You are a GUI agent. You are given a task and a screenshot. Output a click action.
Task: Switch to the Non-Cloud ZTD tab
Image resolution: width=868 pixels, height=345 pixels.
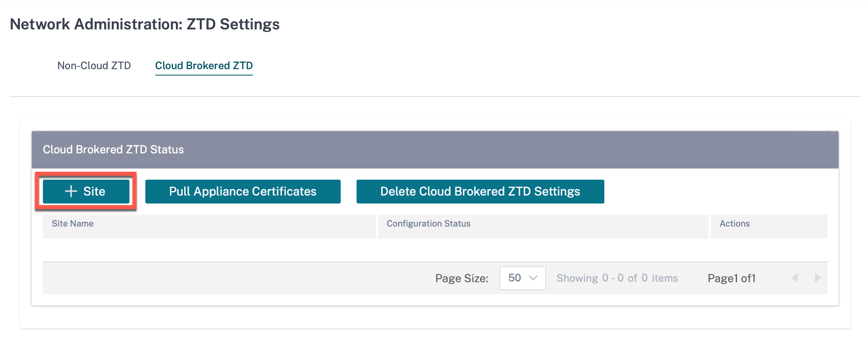click(x=94, y=66)
